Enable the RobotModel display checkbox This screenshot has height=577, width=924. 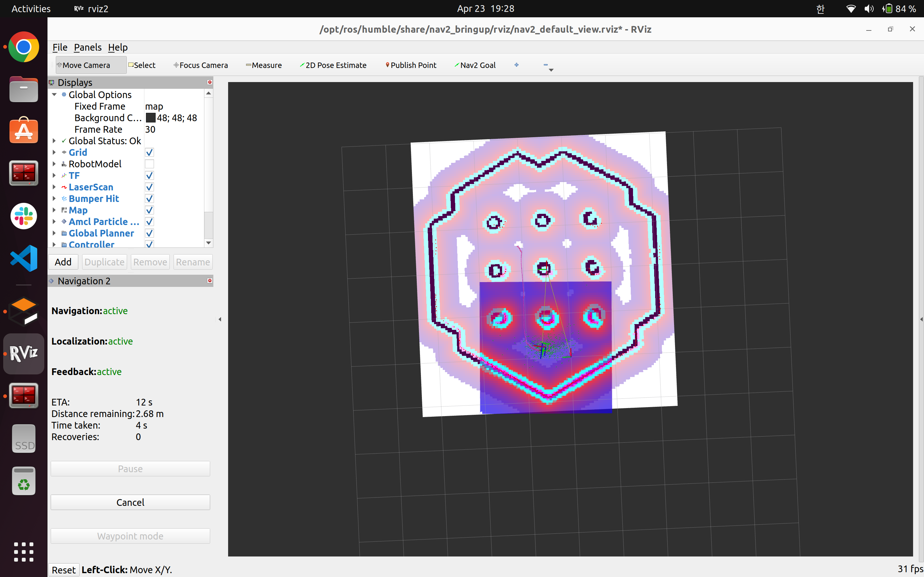click(x=149, y=164)
